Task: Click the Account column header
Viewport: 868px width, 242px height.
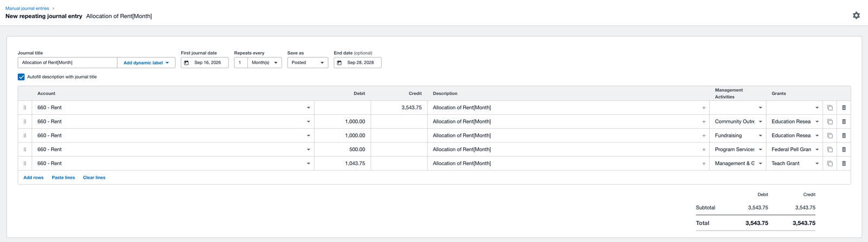Action: [46, 94]
